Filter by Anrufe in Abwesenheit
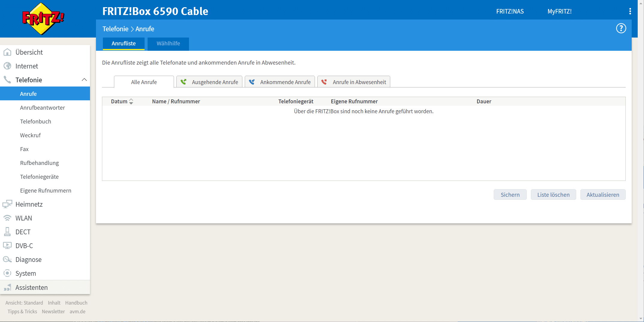 354,82
